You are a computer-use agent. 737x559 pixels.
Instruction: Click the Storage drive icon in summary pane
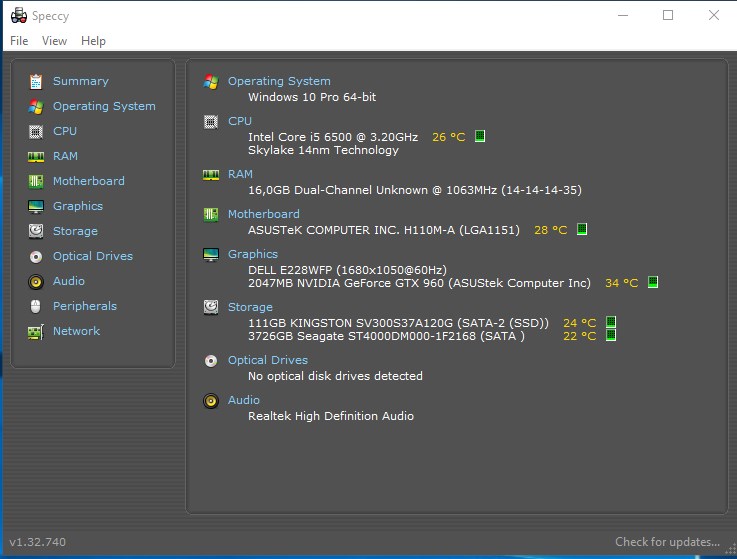(x=211, y=307)
